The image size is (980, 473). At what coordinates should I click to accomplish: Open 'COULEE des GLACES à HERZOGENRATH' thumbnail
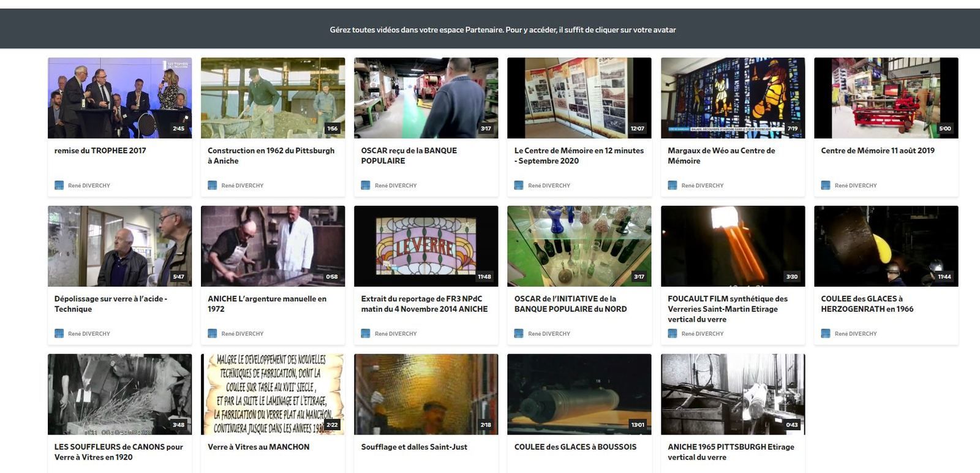(886, 246)
